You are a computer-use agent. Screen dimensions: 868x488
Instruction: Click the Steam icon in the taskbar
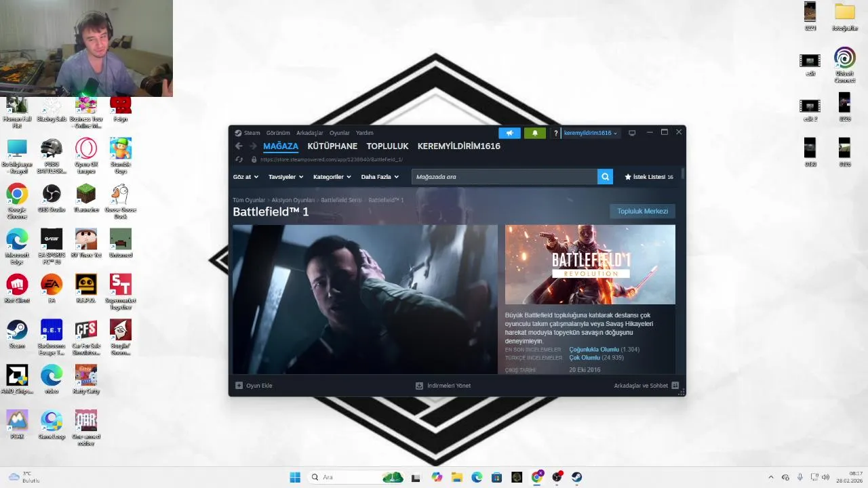point(576,477)
